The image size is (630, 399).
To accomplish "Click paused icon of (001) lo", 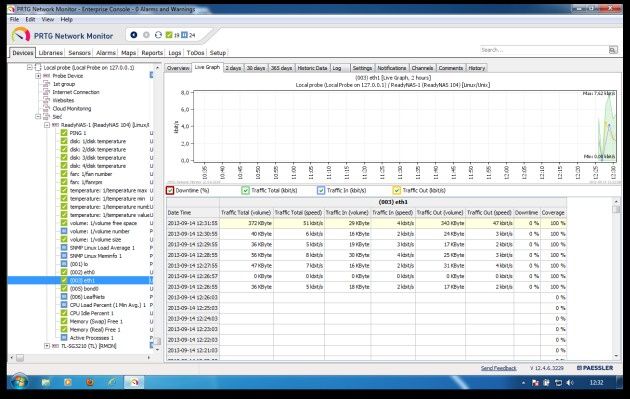I will [64, 264].
